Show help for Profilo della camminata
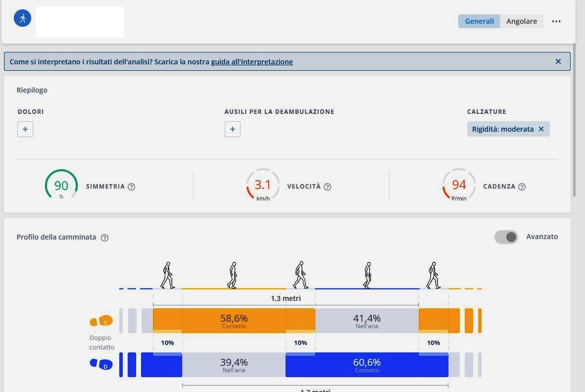 [x=104, y=238]
